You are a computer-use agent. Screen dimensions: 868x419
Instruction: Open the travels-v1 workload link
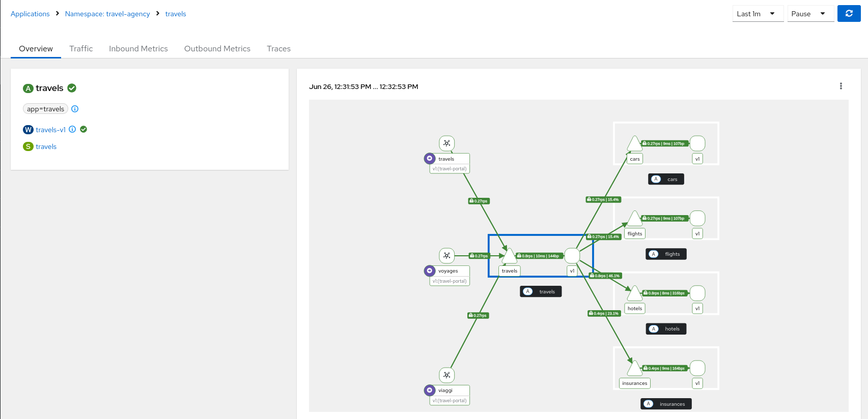coord(50,130)
